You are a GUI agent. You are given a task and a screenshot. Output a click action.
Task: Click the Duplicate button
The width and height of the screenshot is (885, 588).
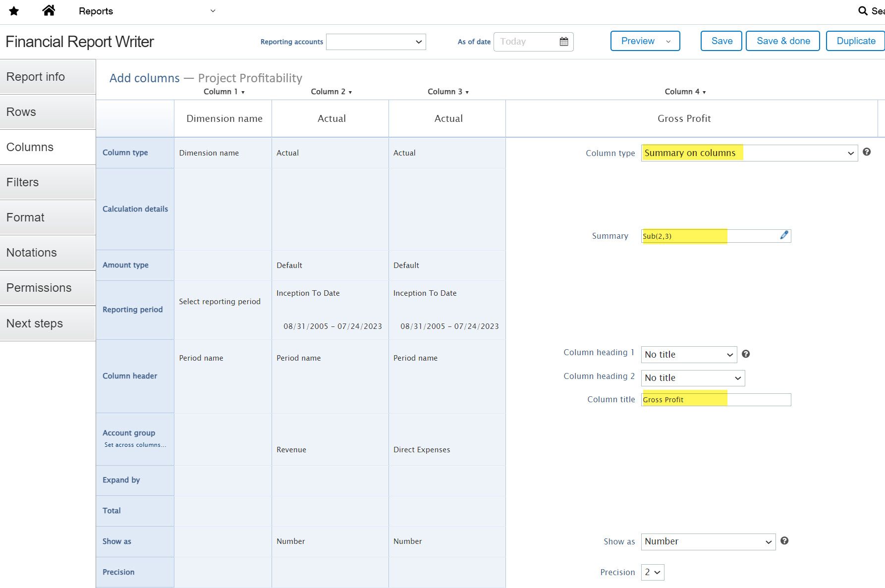click(855, 41)
